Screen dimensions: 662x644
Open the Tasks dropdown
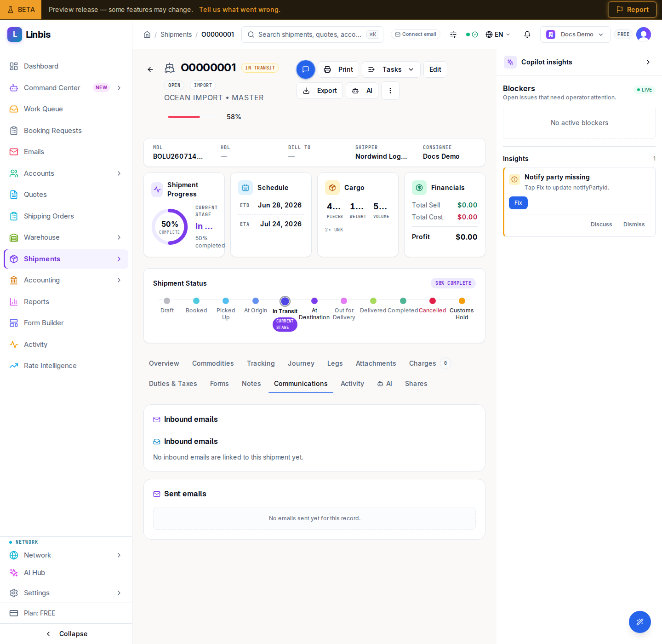click(x=391, y=69)
